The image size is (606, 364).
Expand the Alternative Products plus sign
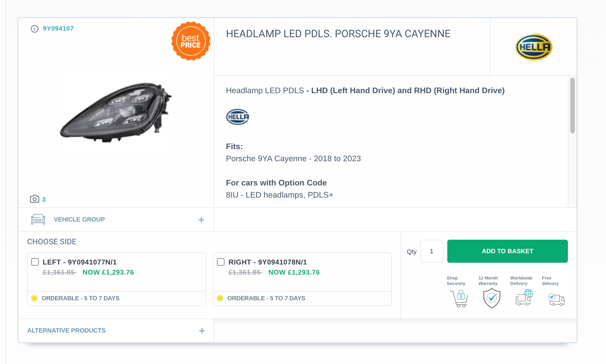point(202,331)
